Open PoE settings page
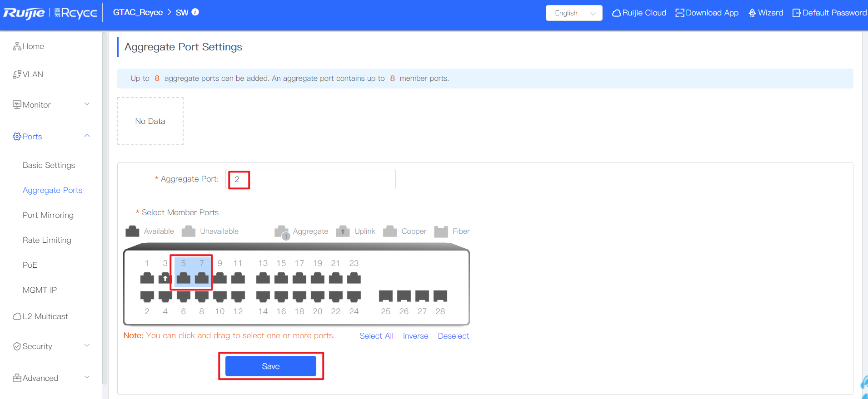The width and height of the screenshot is (868, 399). [30, 265]
